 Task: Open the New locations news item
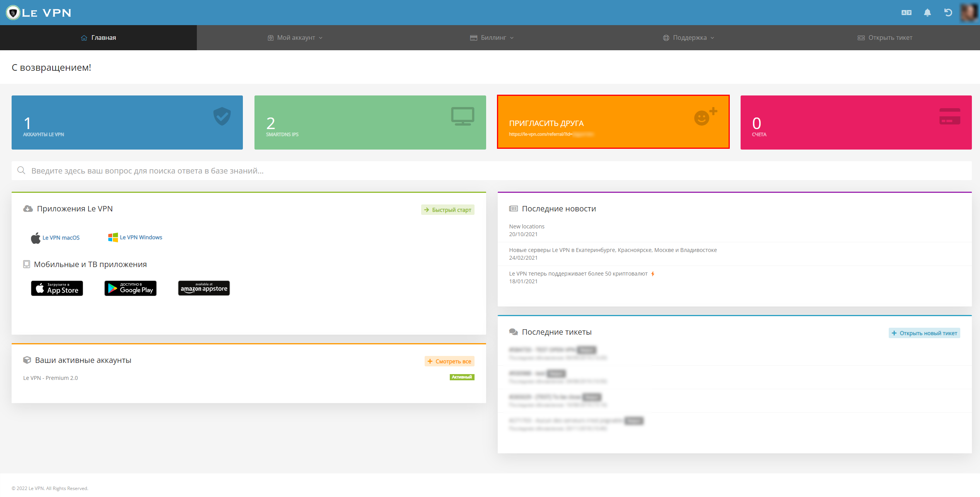[527, 226]
